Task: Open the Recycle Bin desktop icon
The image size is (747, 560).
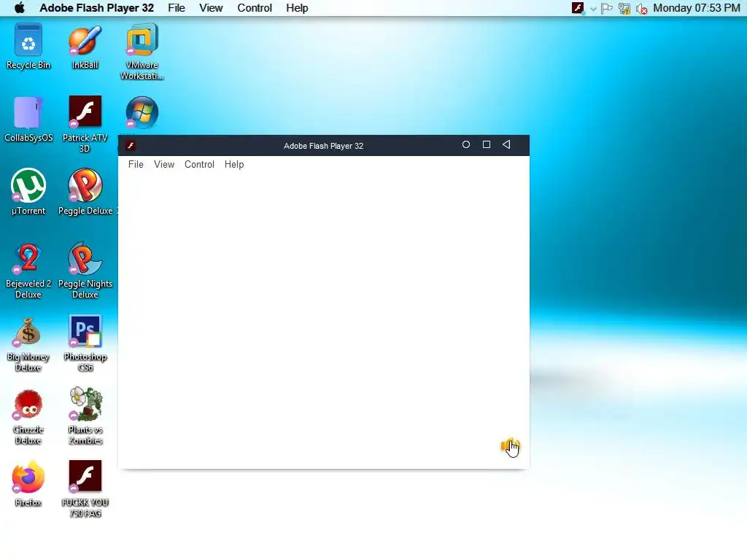Action: (28, 47)
